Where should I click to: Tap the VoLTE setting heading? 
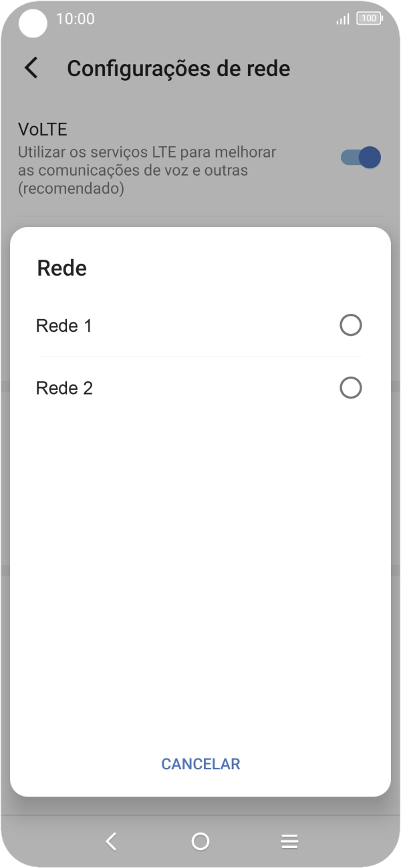(x=43, y=129)
